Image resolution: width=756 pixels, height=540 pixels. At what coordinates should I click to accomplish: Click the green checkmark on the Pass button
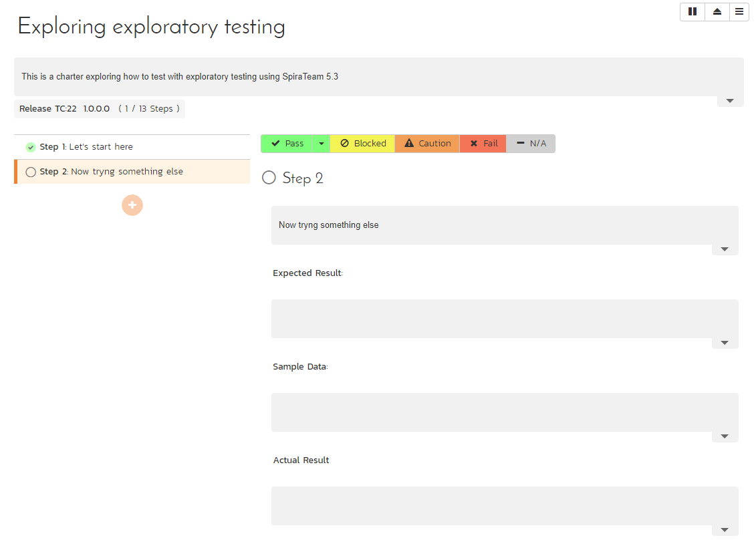click(x=277, y=143)
